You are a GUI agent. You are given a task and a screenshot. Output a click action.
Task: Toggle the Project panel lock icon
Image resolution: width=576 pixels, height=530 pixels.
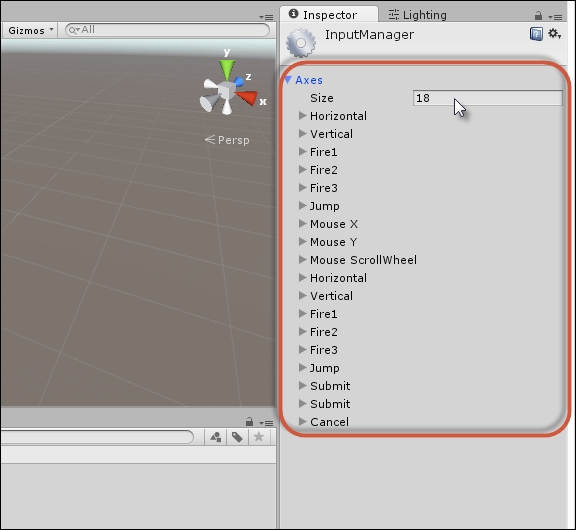pos(249,421)
